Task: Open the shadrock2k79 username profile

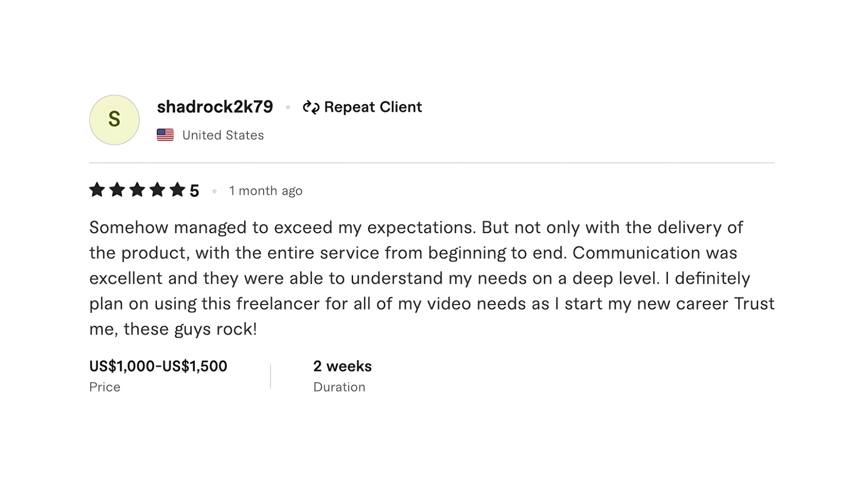Action: pos(215,107)
